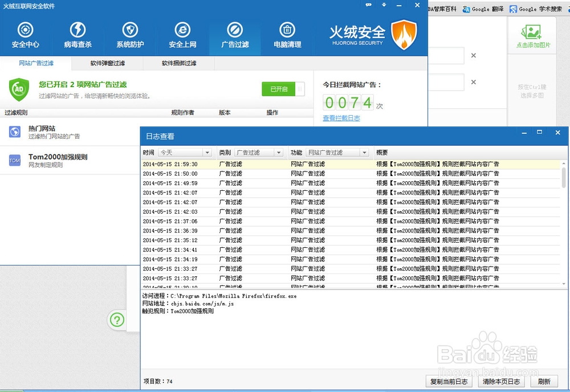Select log row 2014-05-15 21:42:03
Image resolution: width=570 pixels, height=392 pixels.
351,212
